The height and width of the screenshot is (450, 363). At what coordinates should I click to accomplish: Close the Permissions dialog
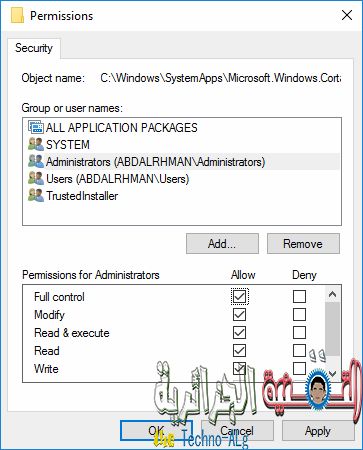(x=347, y=15)
